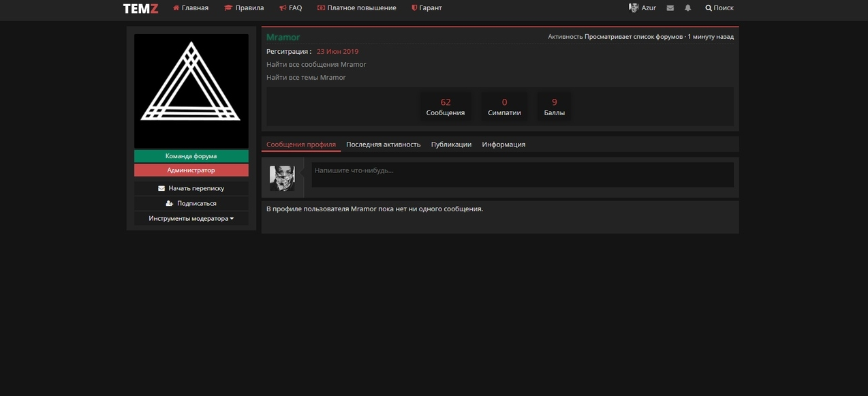Click Подписаться to follow Mramor
Screen dimensions: 868x396
coord(191,203)
